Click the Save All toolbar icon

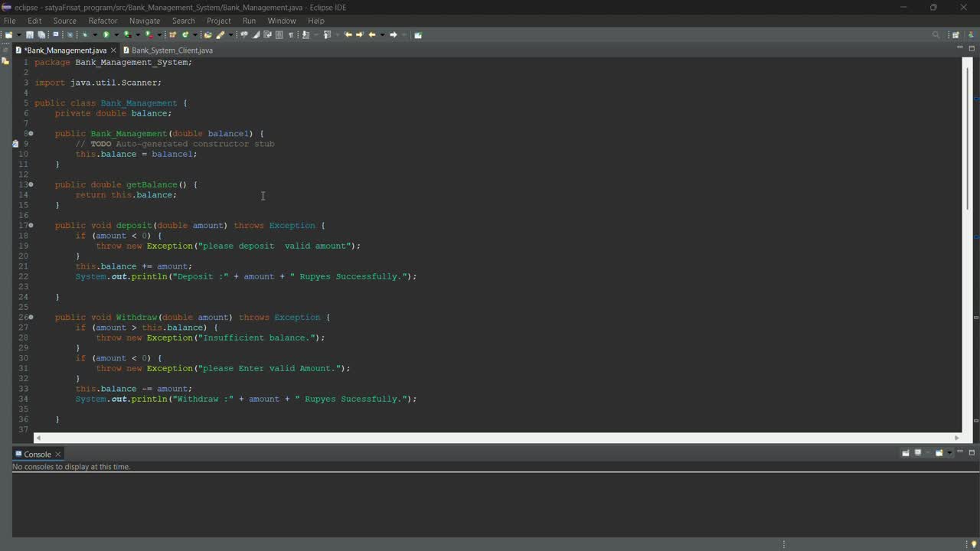41,34
